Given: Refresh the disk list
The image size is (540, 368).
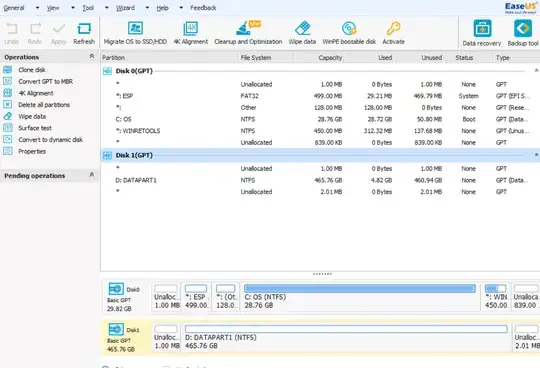Looking at the screenshot, I should [x=84, y=33].
